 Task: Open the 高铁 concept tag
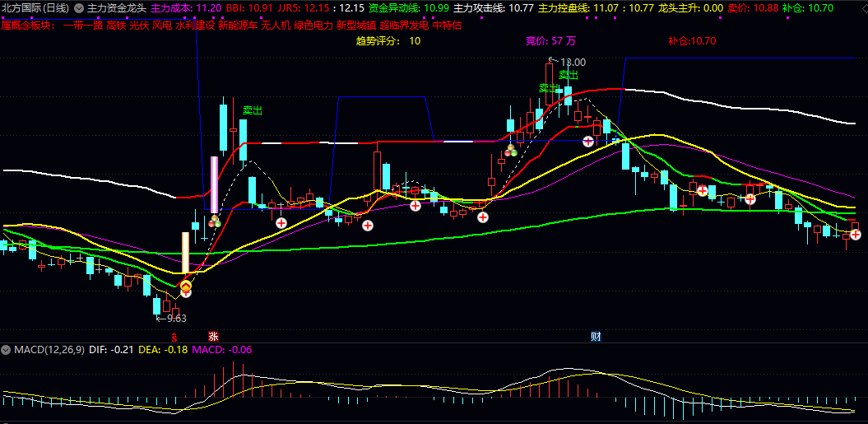pyautogui.click(x=116, y=26)
